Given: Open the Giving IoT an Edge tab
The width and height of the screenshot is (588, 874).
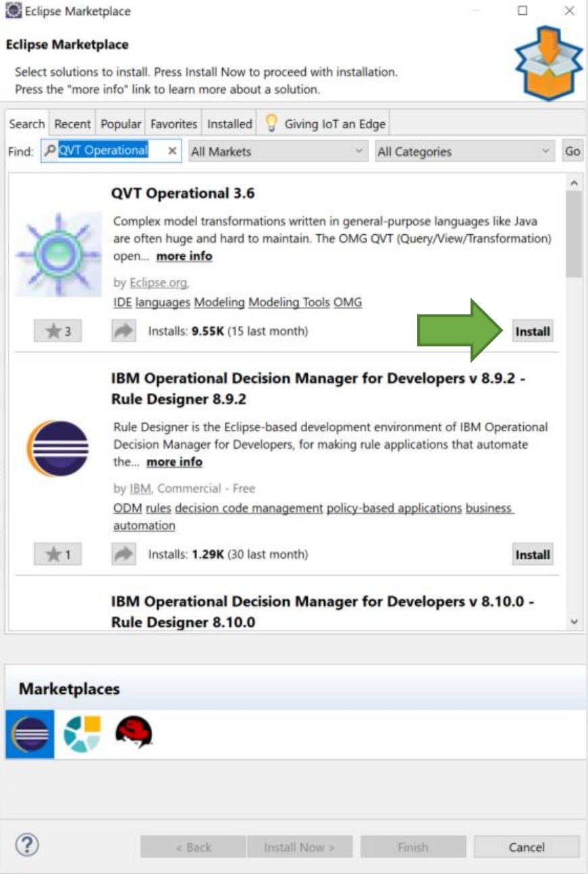Looking at the screenshot, I should (325, 124).
